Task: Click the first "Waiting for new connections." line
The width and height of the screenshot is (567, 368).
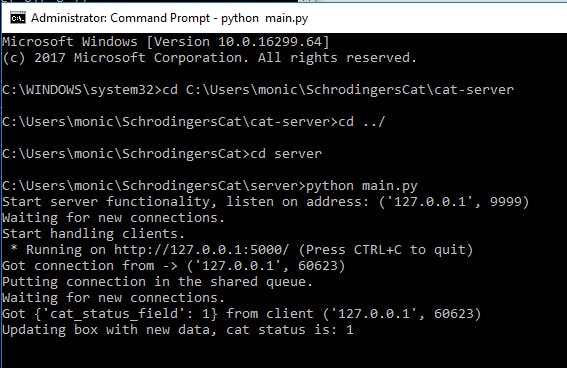Action: pyautogui.click(x=114, y=218)
